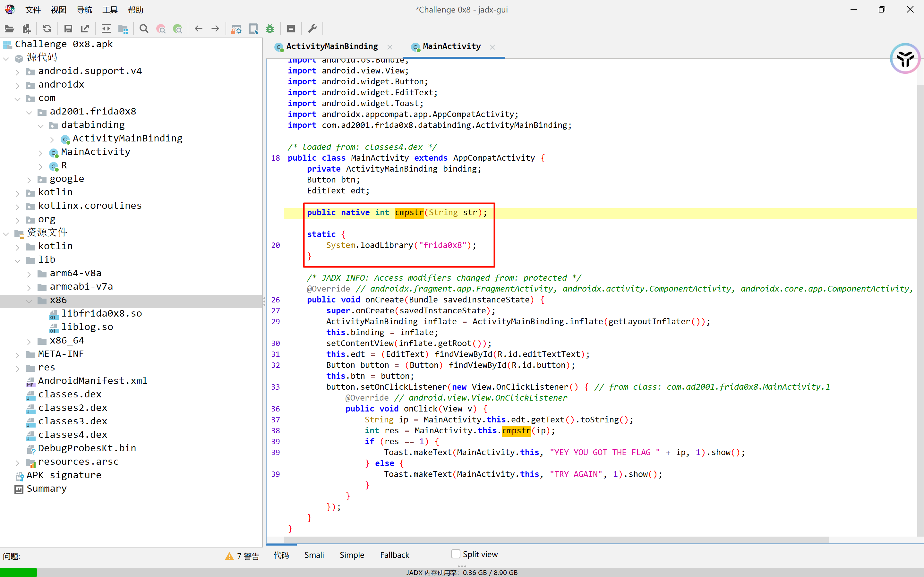This screenshot has width=924, height=577.
Task: Switch to the ActivityMainBinding tab
Action: click(x=331, y=47)
